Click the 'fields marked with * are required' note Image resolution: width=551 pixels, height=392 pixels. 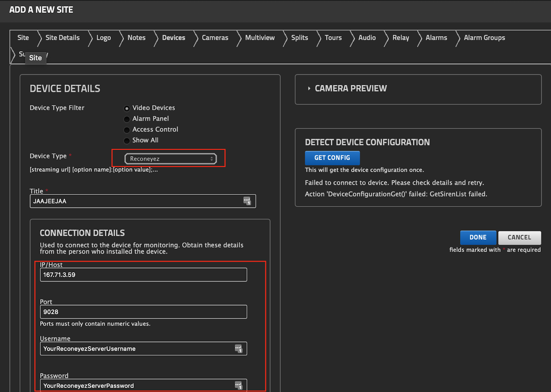coord(495,250)
